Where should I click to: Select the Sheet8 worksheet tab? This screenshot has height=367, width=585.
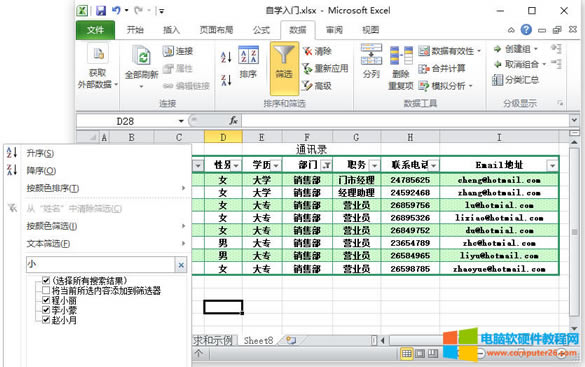tap(258, 340)
